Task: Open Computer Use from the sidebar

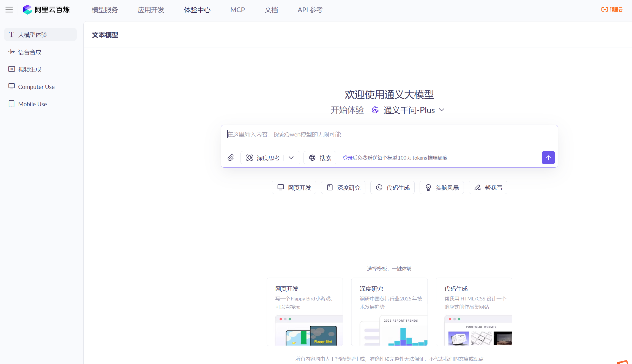Action: coord(36,87)
